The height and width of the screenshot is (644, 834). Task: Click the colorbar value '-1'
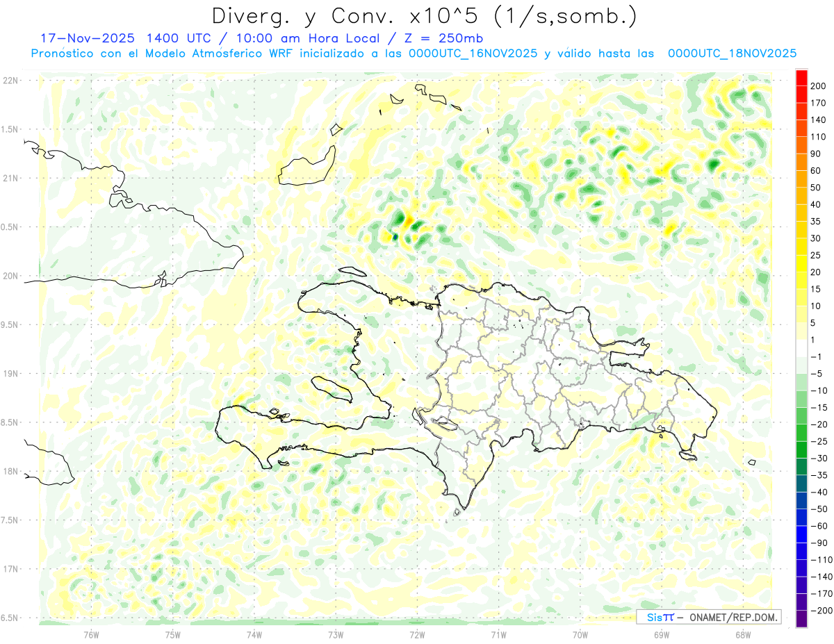(816, 356)
